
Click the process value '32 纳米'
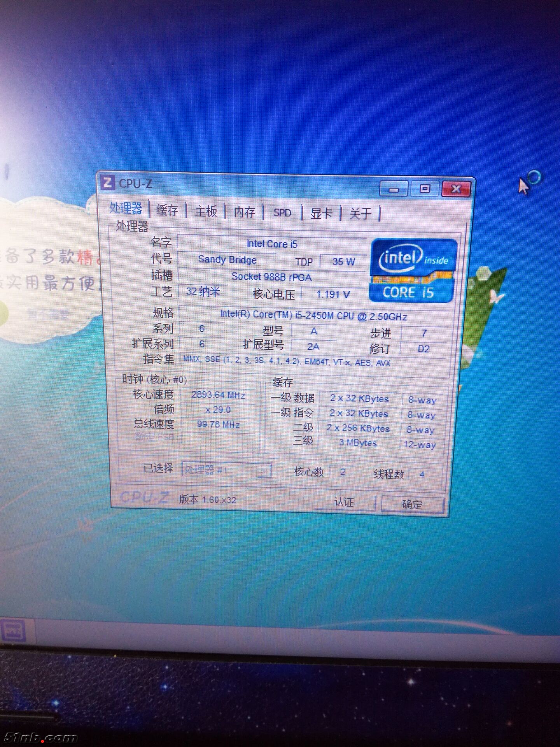point(203,291)
